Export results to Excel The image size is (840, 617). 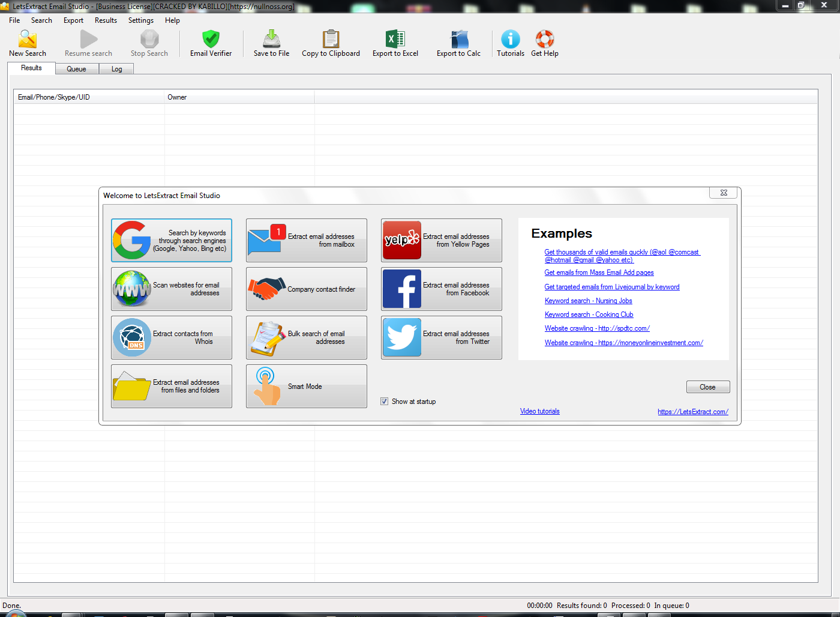pos(395,42)
